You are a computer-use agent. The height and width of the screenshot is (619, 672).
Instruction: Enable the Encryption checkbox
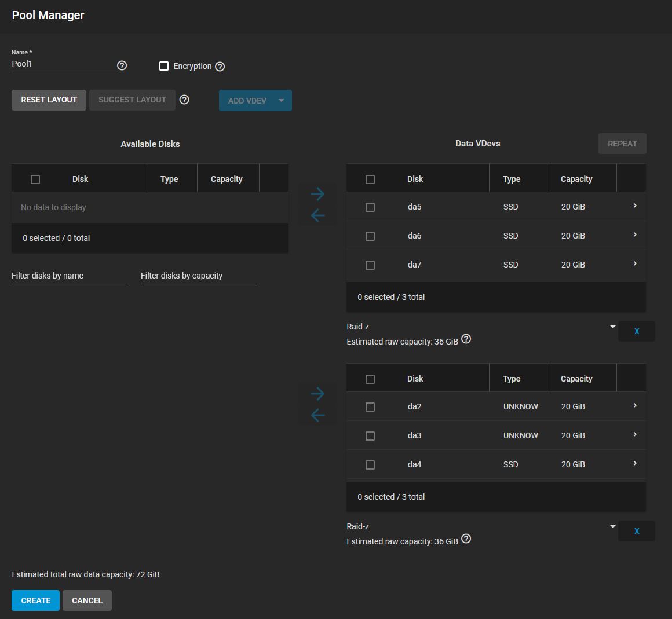click(164, 66)
